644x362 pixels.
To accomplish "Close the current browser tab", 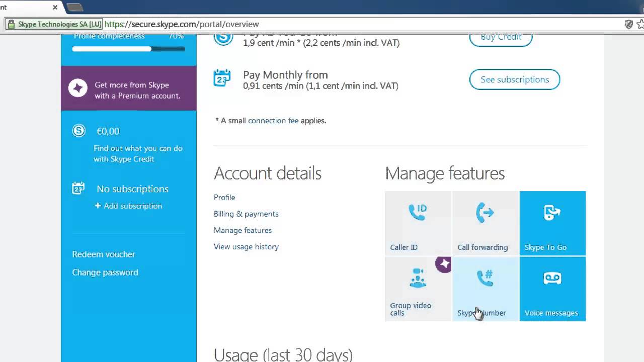I will [55, 7].
